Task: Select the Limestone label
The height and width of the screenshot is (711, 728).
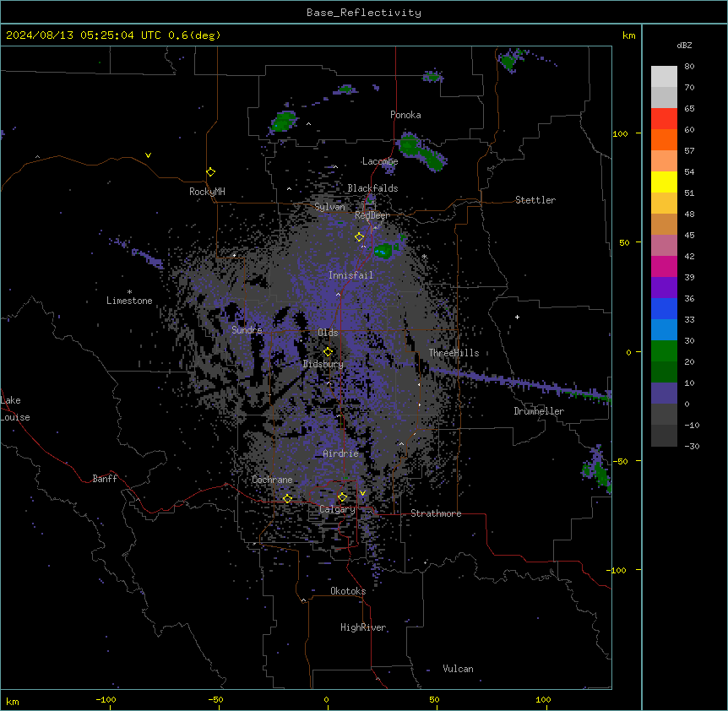Action: point(129,301)
